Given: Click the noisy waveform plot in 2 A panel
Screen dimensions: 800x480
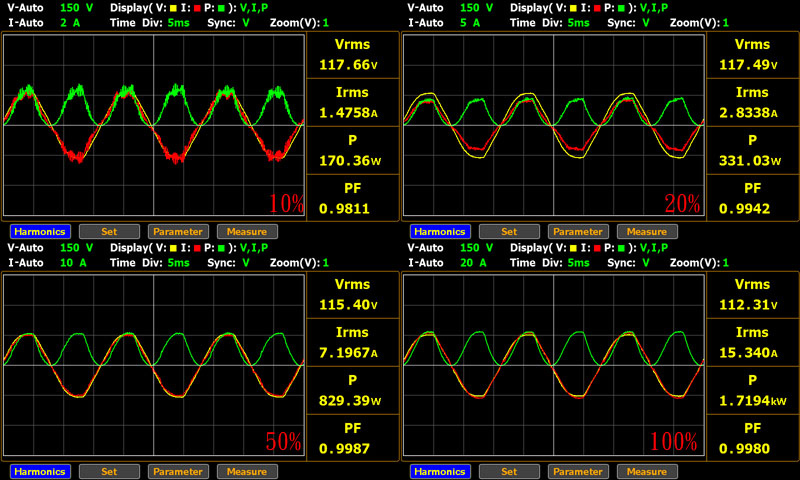Looking at the screenshot, I should (x=154, y=125).
